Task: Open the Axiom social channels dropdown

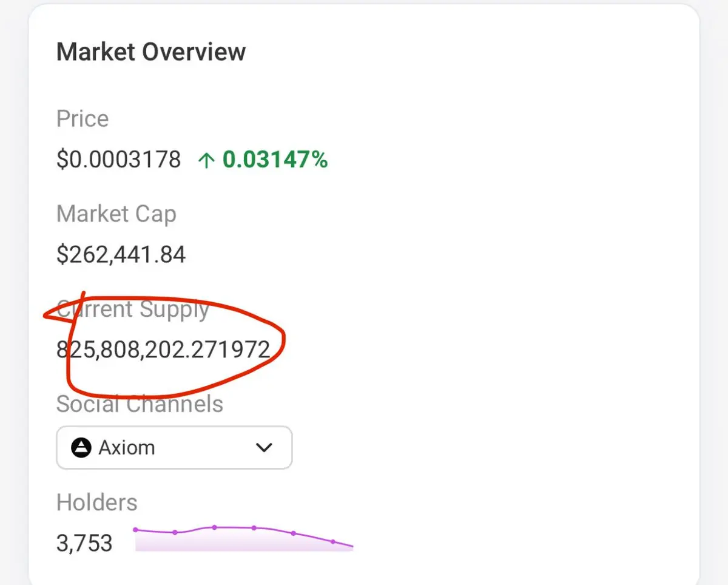Action: coord(174,448)
